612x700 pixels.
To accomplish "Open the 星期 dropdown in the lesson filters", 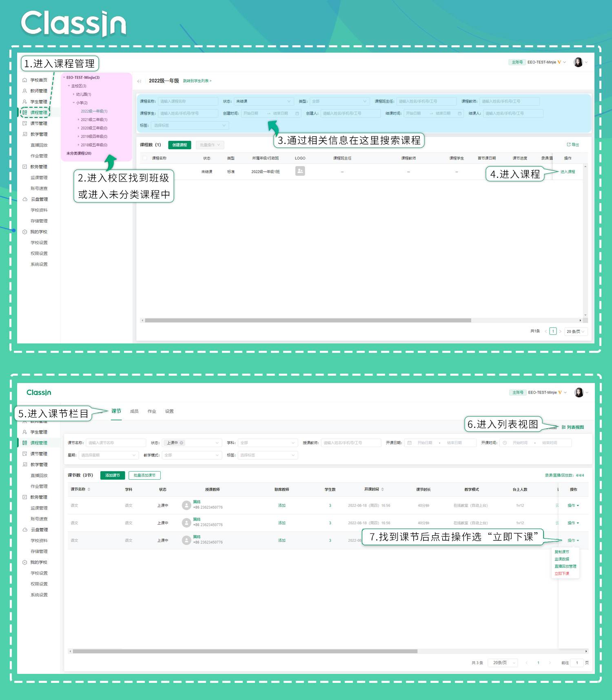I will [109, 455].
